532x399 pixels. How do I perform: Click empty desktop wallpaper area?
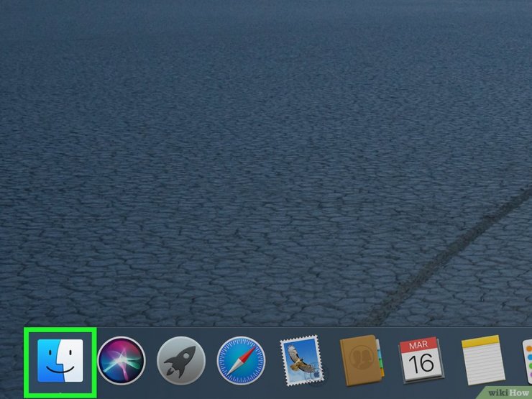tap(216, 144)
